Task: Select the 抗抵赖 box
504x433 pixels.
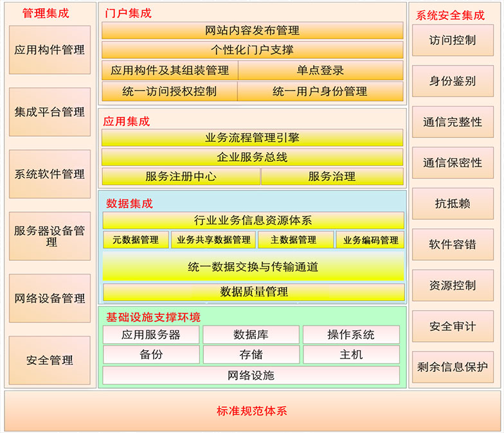Action: 453,204
